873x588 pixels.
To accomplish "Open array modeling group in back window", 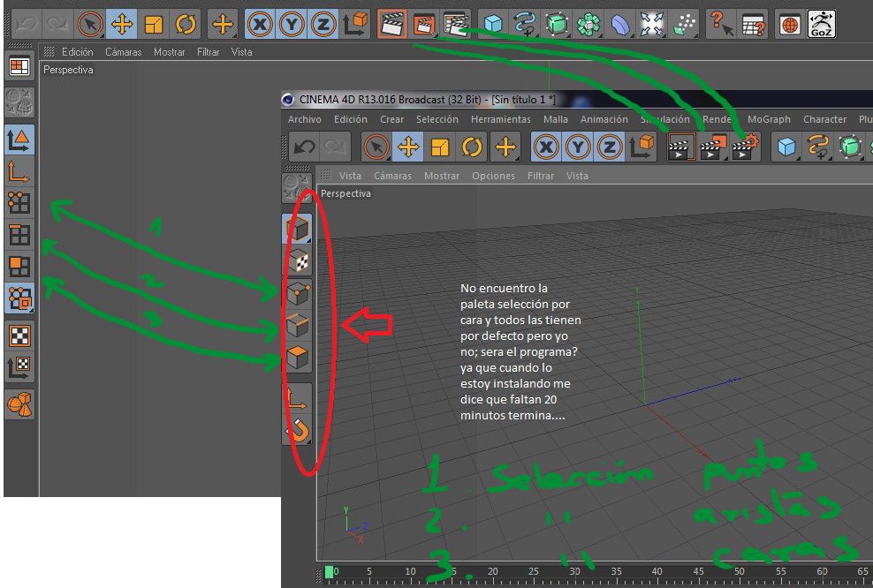I will pos(588,25).
